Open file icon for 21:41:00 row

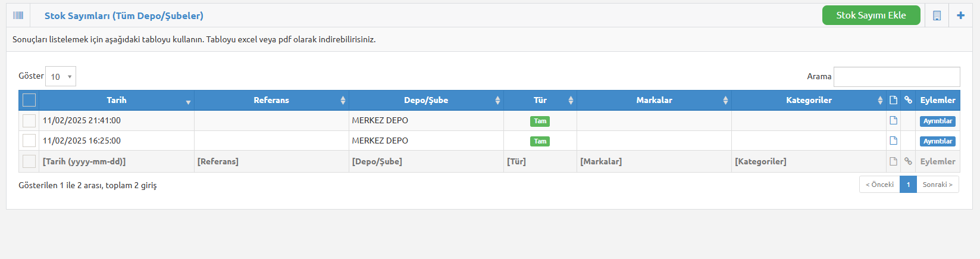893,120
